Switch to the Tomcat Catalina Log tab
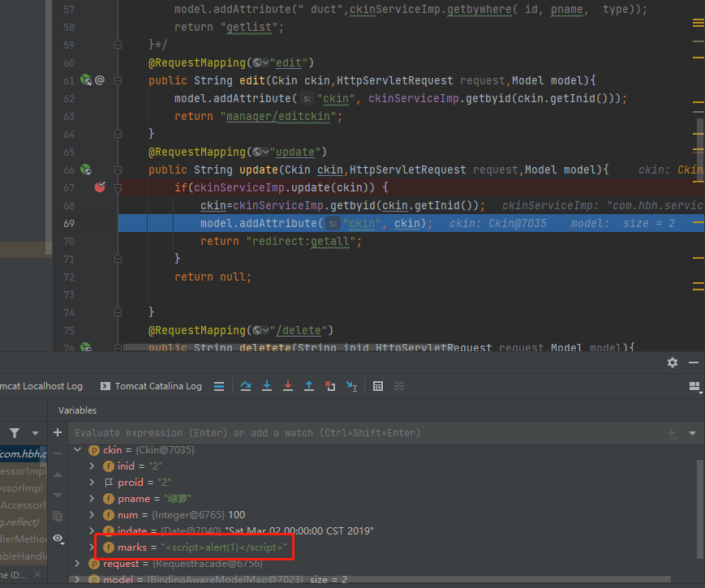705x588 pixels. [x=151, y=386]
